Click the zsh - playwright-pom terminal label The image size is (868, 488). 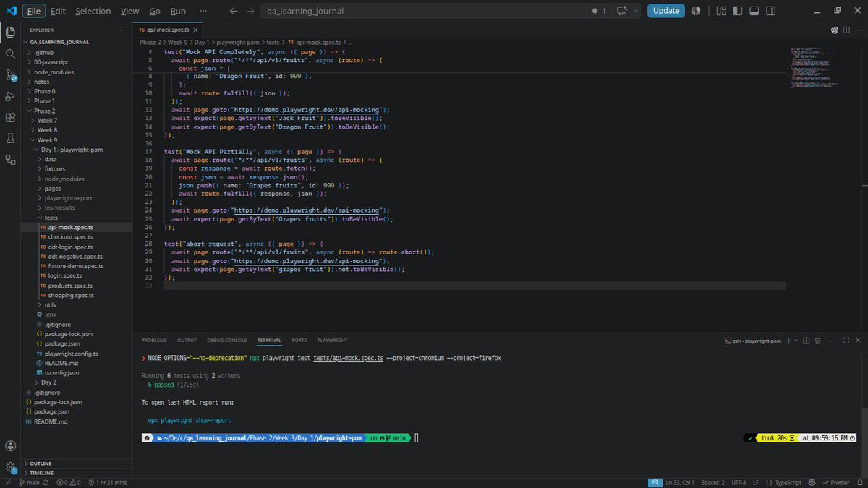pyautogui.click(x=752, y=341)
